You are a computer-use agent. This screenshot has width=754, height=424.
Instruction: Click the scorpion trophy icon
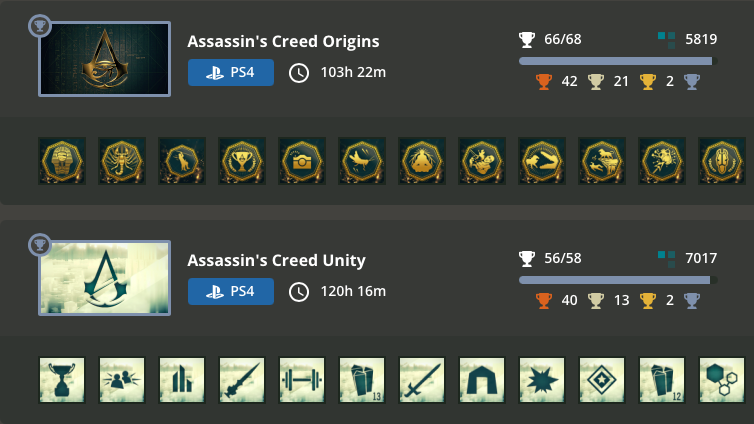(x=122, y=161)
